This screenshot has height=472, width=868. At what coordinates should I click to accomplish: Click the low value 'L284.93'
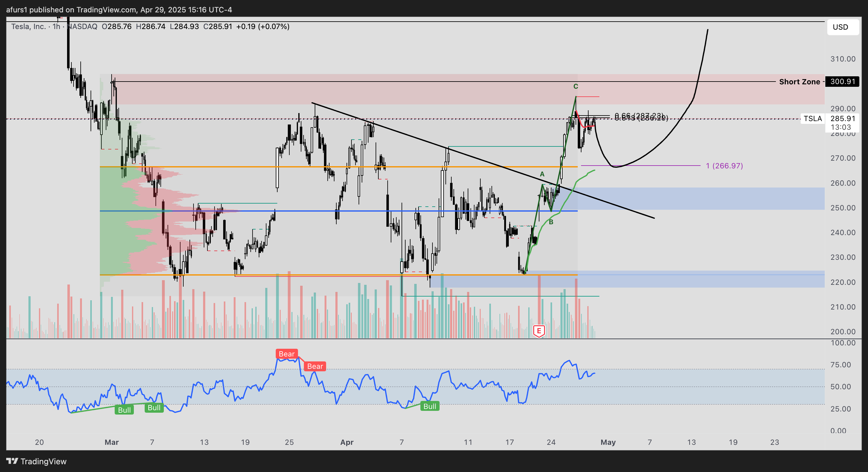point(184,26)
